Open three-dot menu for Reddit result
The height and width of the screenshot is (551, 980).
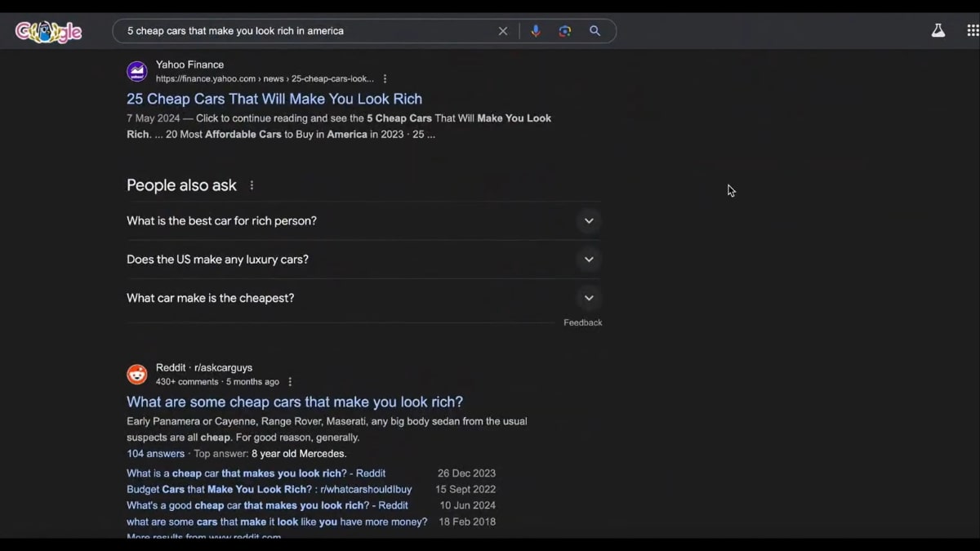point(290,382)
